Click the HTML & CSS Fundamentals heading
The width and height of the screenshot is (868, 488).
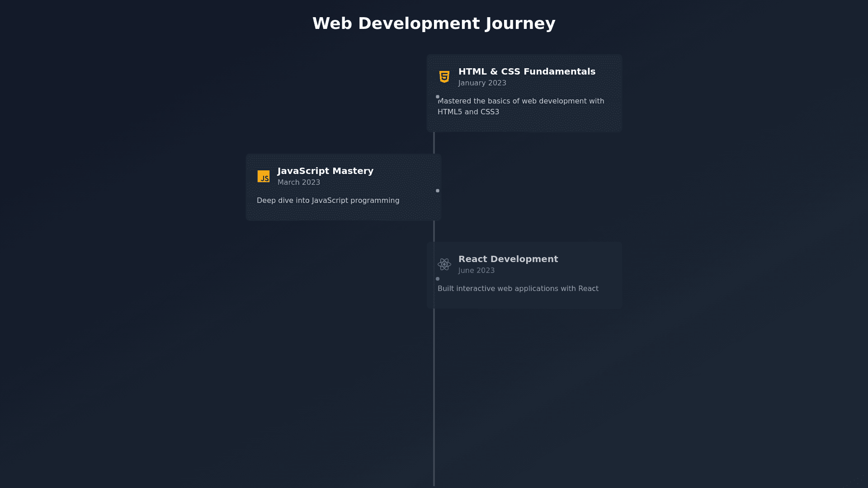(527, 71)
